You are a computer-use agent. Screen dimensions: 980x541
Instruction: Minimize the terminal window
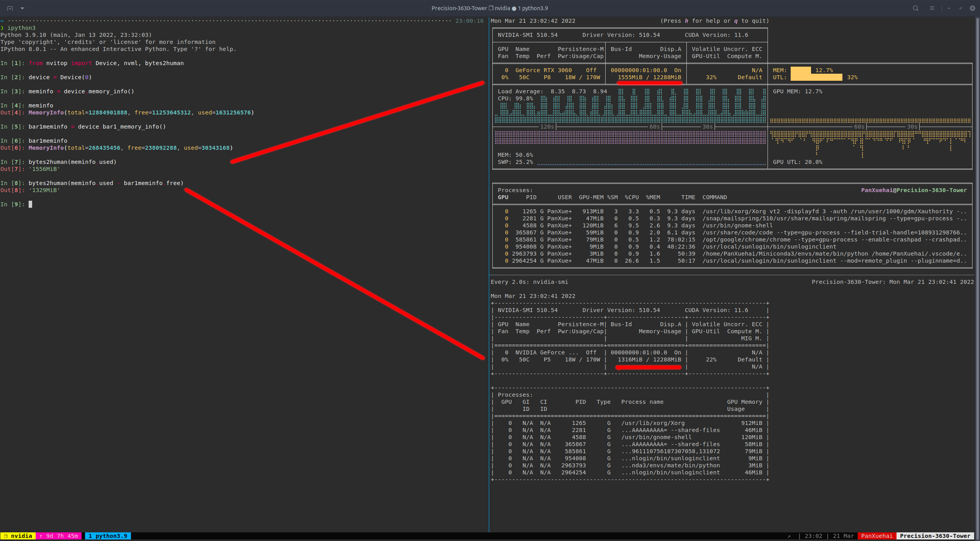pos(949,8)
